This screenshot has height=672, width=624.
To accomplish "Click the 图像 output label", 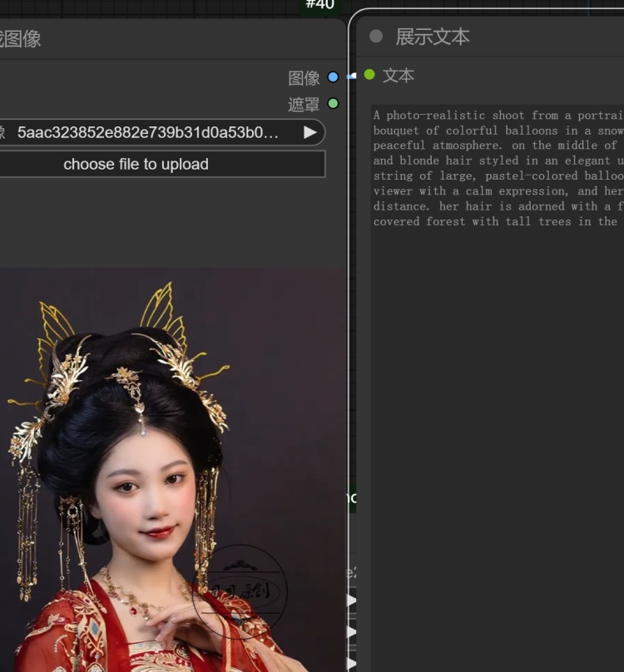I will [304, 78].
